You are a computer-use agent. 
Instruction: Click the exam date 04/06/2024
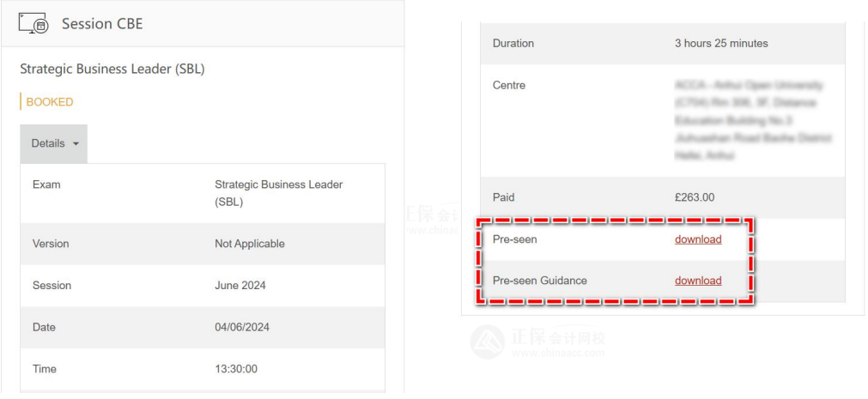click(242, 327)
